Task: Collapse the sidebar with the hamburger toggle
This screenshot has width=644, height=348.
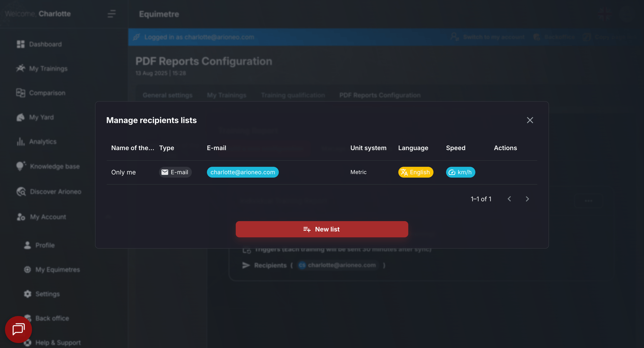Action: pyautogui.click(x=112, y=14)
